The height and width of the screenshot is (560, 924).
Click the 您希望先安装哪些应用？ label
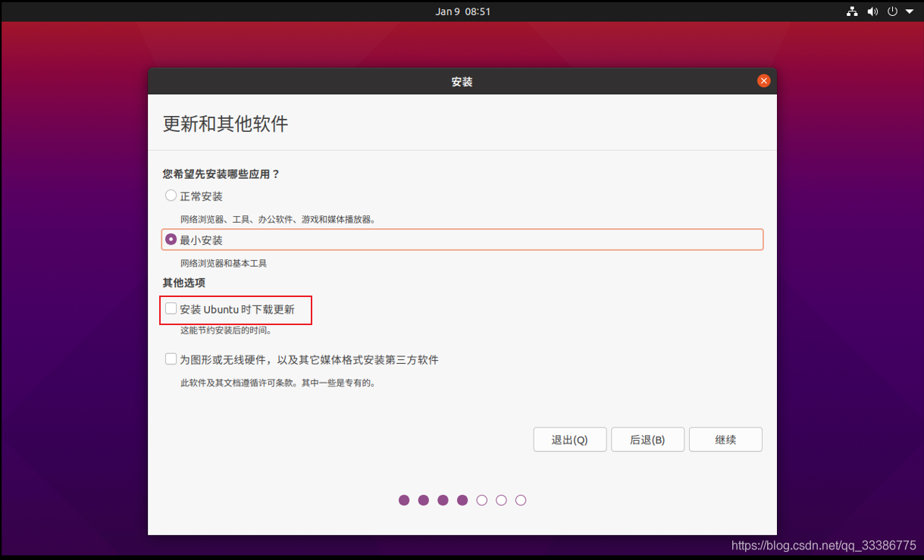pos(221,174)
